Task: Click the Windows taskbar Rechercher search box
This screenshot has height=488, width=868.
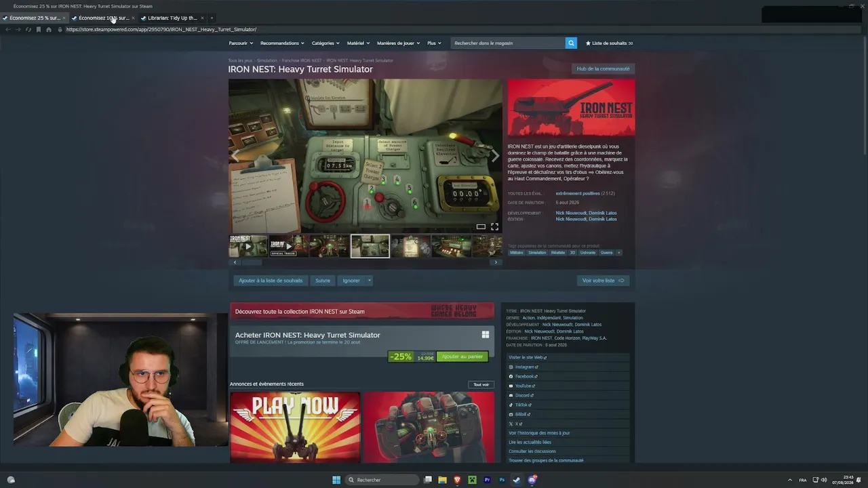Action: 382,480
